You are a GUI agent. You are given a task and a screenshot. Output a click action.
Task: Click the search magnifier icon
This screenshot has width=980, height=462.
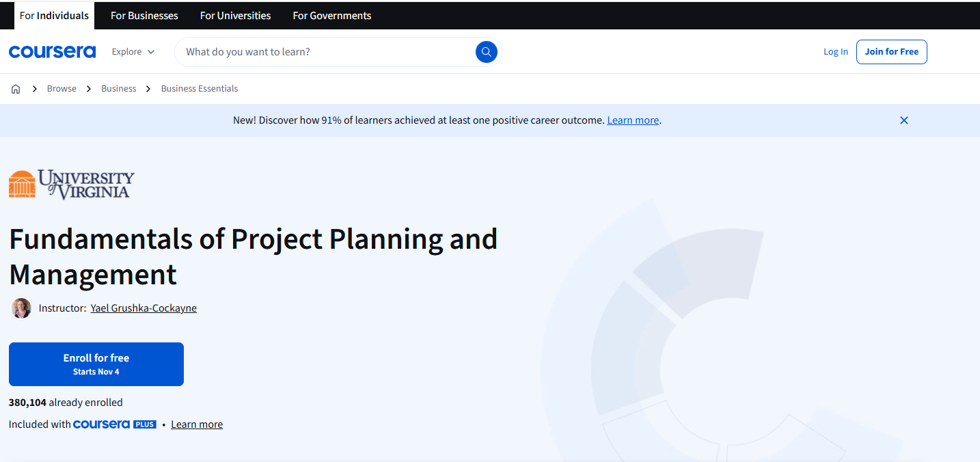486,51
